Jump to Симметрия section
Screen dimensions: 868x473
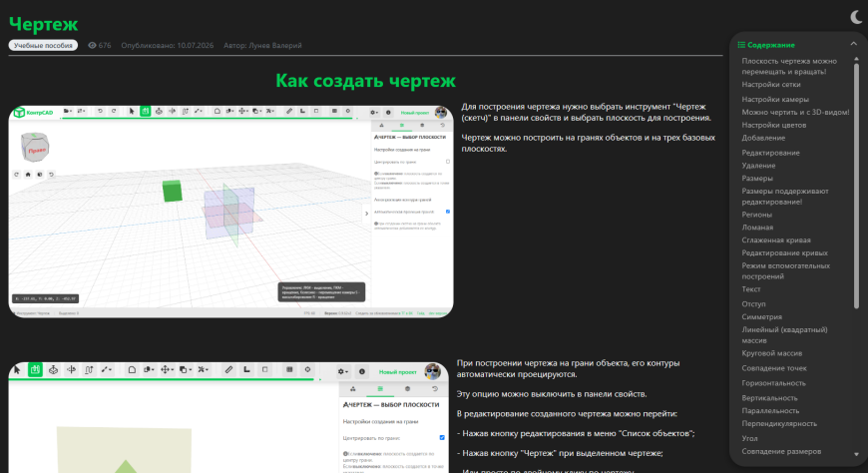coord(761,316)
